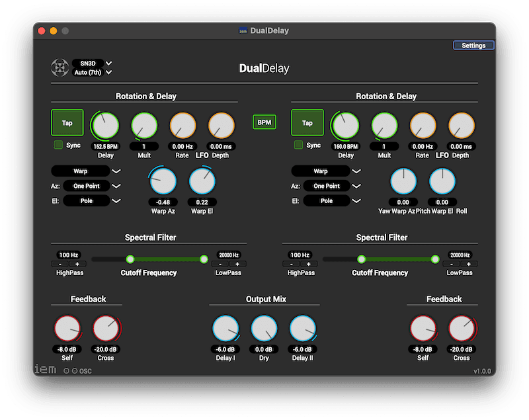Select the 162.5 BPM value field
Image resolution: width=529 pixels, height=420 pixels.
click(x=106, y=146)
